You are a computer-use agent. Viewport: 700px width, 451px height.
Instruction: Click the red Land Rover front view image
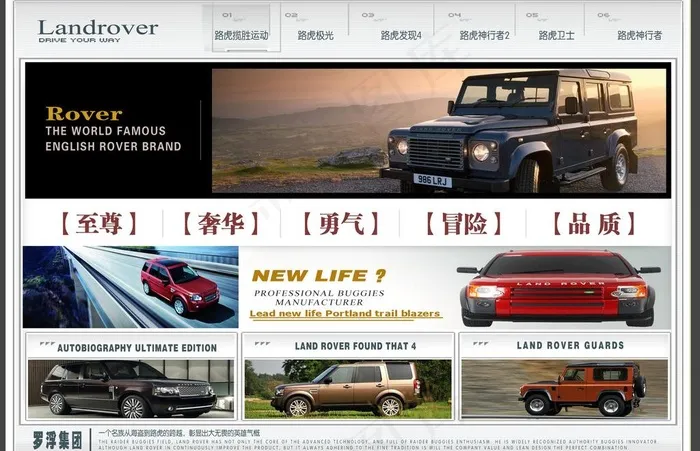(560, 289)
